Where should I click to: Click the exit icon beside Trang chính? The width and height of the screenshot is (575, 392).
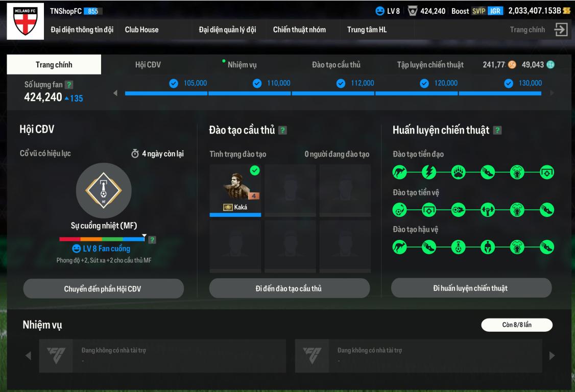561,30
